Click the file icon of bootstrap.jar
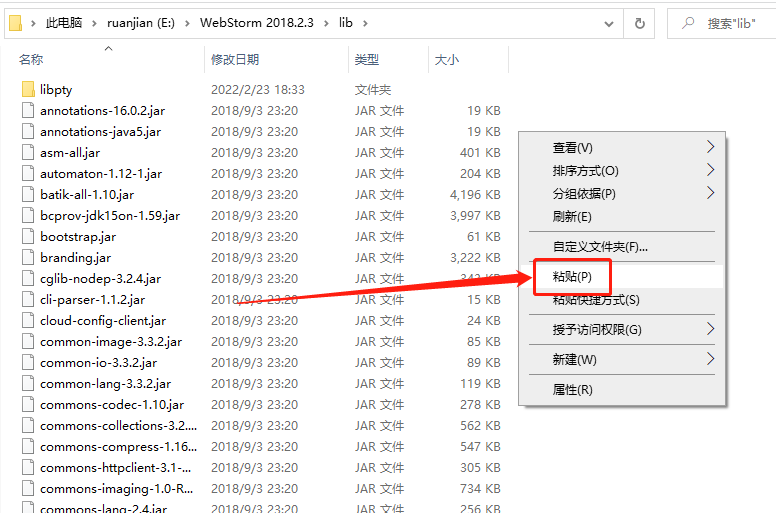The width and height of the screenshot is (776, 513). pyautogui.click(x=28, y=236)
